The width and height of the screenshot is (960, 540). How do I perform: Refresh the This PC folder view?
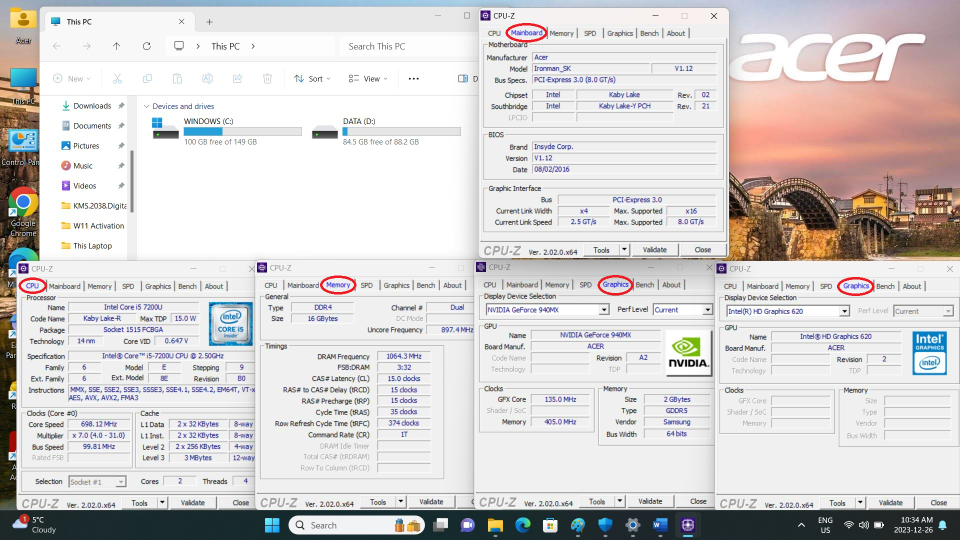point(146,46)
